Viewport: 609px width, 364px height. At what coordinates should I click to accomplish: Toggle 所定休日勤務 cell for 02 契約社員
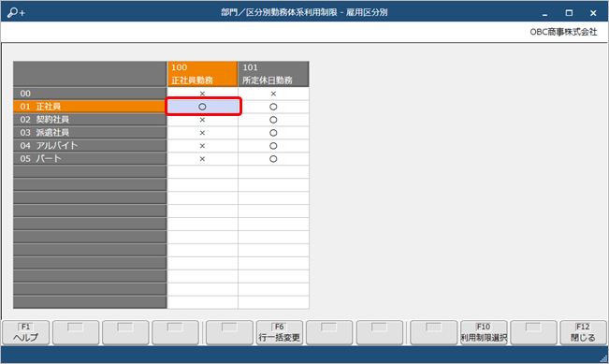[273, 120]
